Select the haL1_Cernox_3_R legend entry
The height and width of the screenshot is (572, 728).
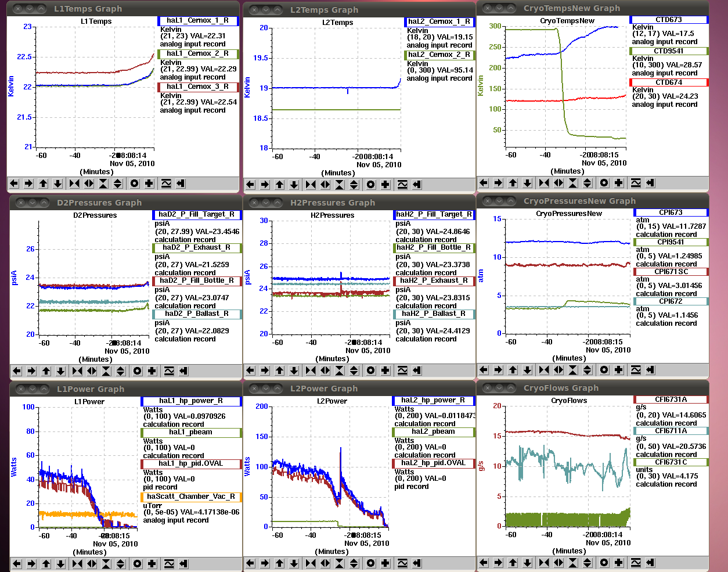click(x=198, y=87)
